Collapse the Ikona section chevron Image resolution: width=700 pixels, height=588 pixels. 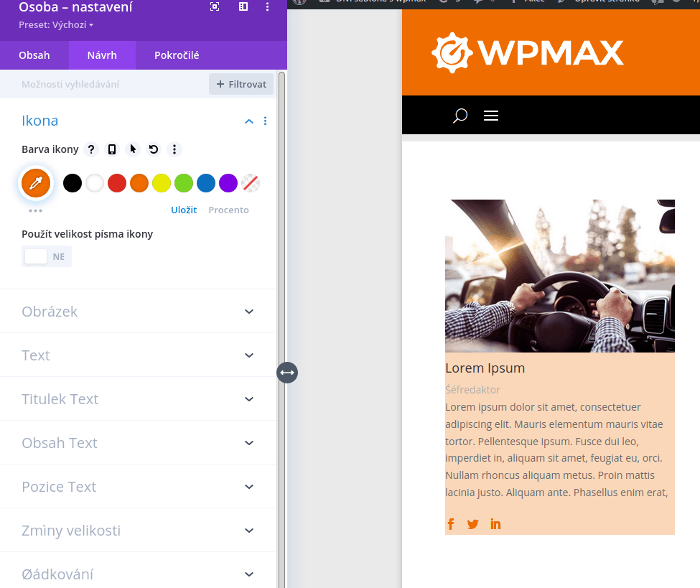tap(249, 121)
